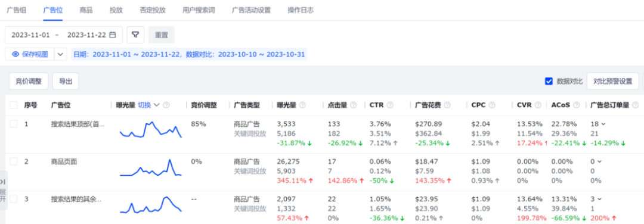Open the 操作日志 tab
Screen dimensions: 644x224
pyautogui.click(x=301, y=10)
